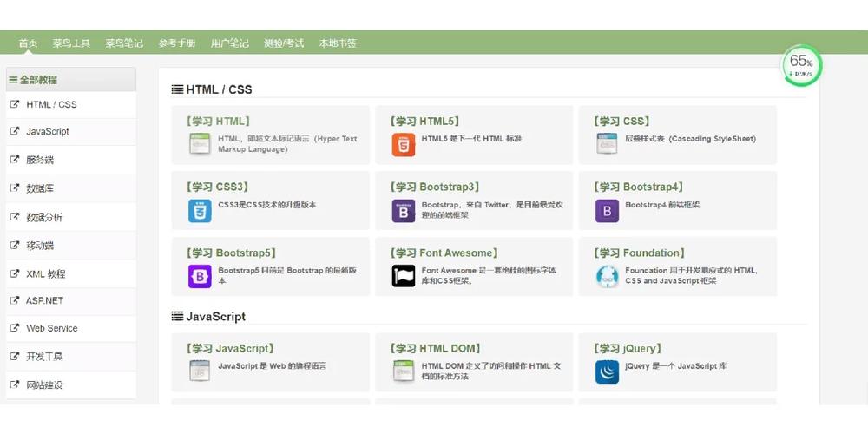Click the 'CSS3是CSS技术的升级版本' description

267,205
